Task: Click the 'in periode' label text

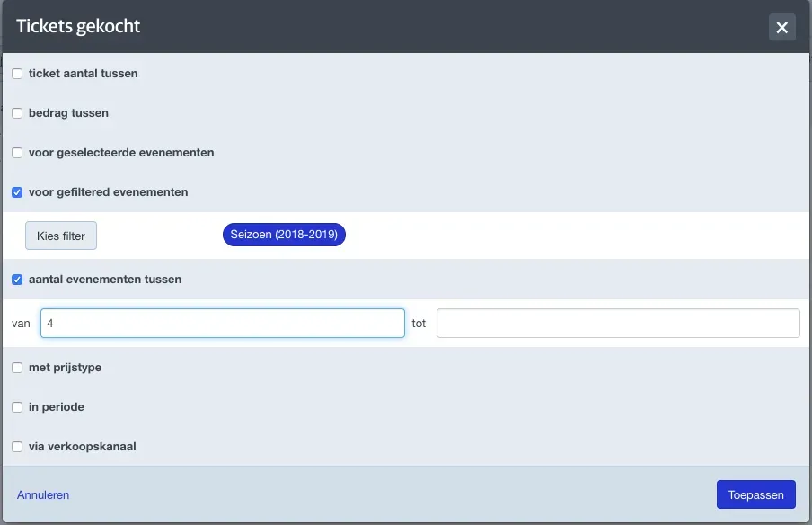Action: (x=57, y=407)
